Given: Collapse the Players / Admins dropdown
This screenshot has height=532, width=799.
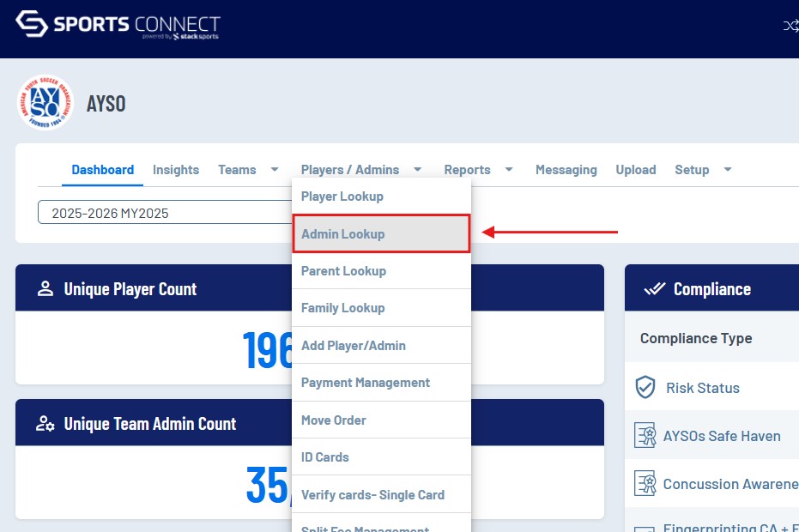Looking at the screenshot, I should click(x=417, y=170).
